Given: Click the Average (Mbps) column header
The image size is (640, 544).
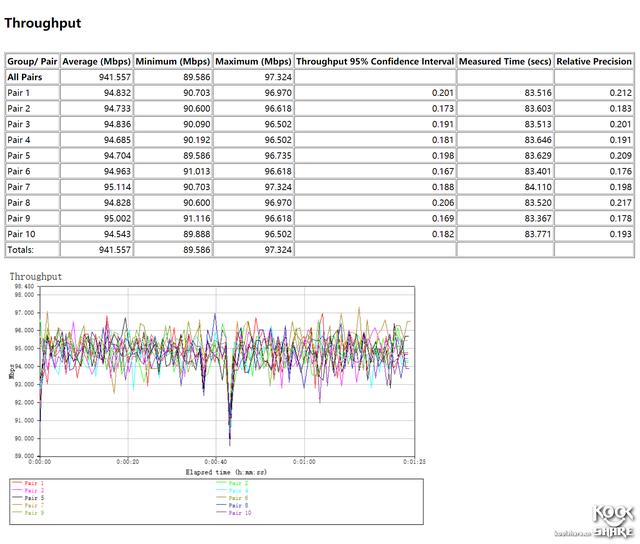Looking at the screenshot, I should tap(96, 61).
